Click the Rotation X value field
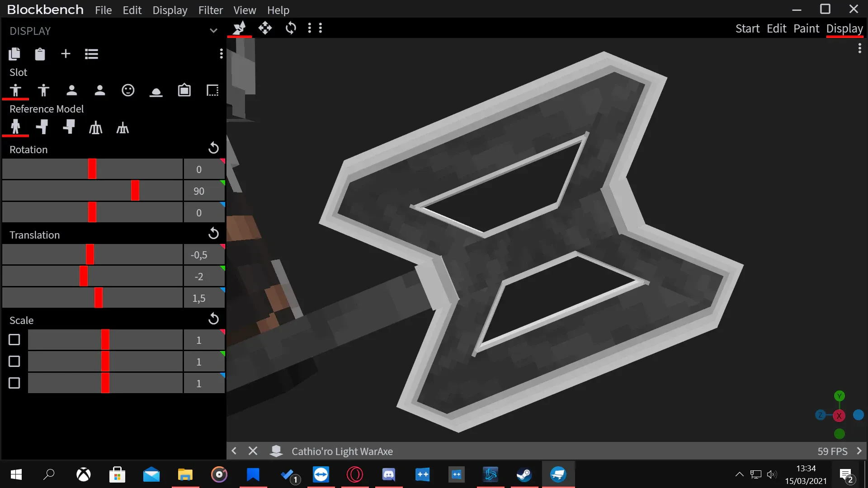868x488 pixels. (204, 169)
